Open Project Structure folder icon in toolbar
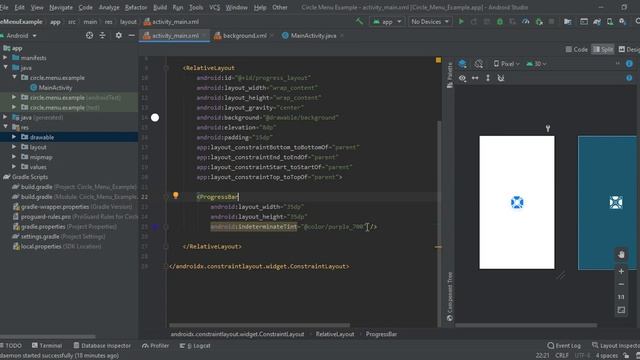This screenshot has height=360, width=640. coord(567,21)
